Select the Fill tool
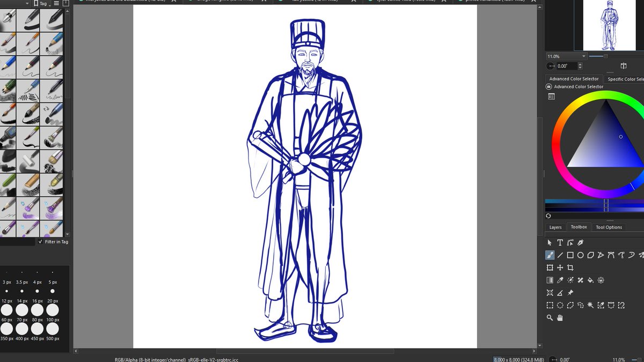The width and height of the screenshot is (644, 362). pyautogui.click(x=590, y=280)
